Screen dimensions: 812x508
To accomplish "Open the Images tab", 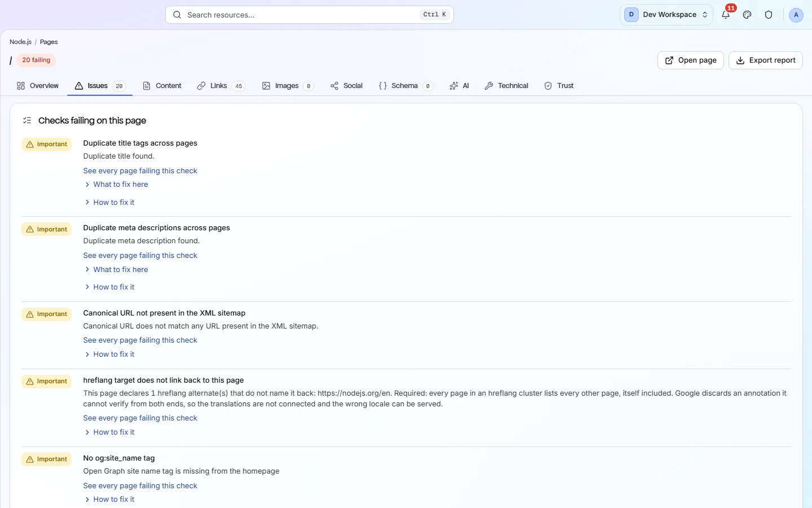I will pos(288,86).
